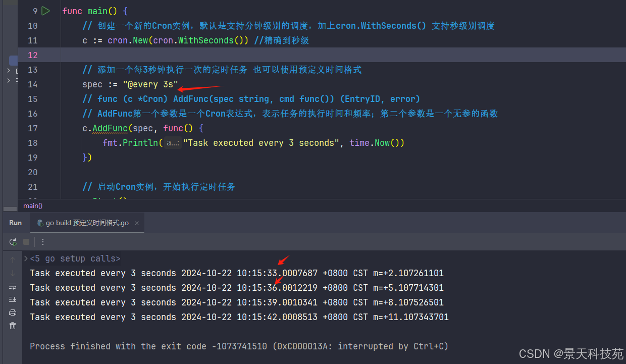Click the '(EntryID, error)' comment text on line 15
626x364 pixels.
pyautogui.click(x=380, y=99)
